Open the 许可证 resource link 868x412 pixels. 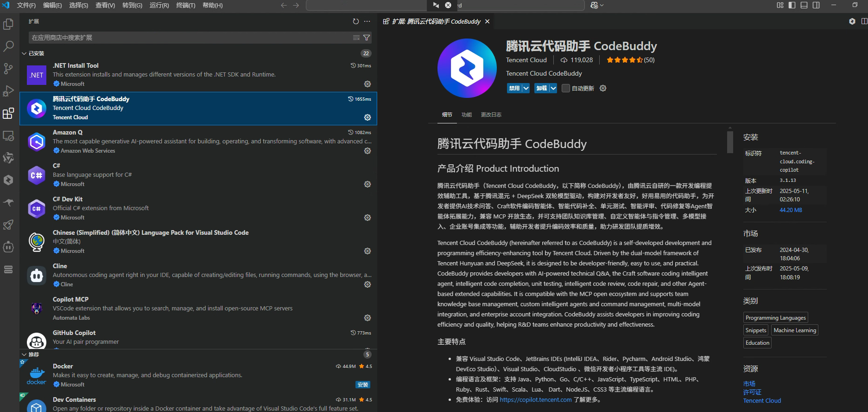752,392
